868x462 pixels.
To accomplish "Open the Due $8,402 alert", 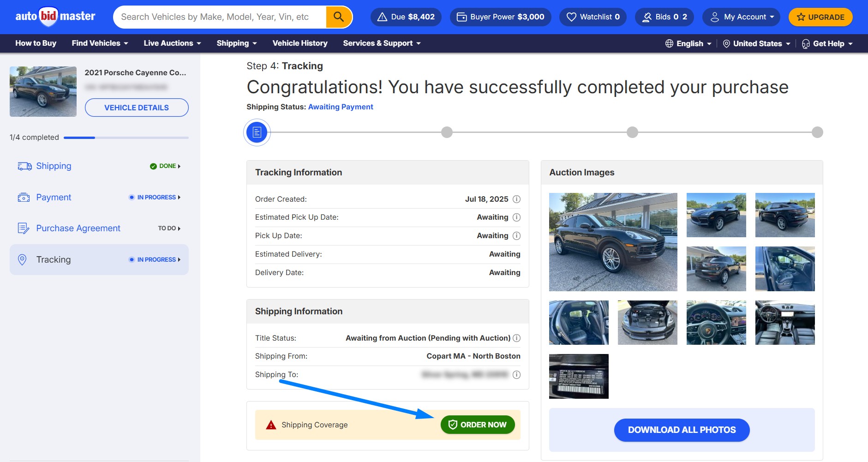I will (406, 17).
